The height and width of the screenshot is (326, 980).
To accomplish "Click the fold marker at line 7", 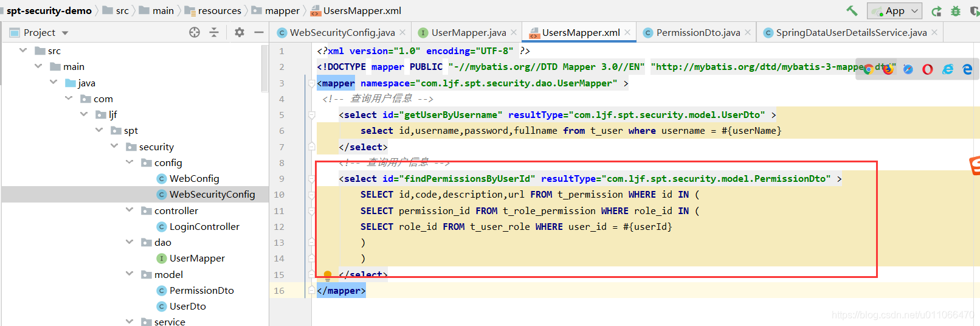I will (311, 147).
